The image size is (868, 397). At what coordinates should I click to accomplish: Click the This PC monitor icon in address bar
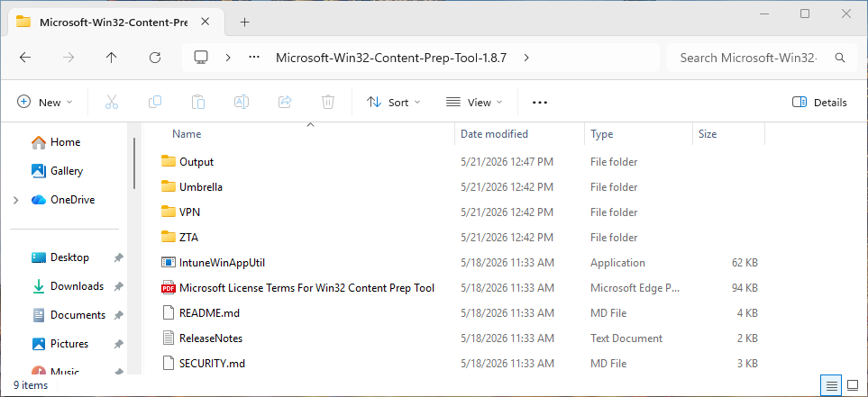coord(201,58)
